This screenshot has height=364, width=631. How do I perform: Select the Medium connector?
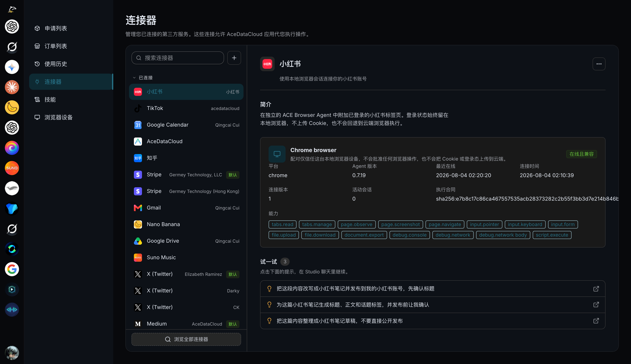point(186,324)
